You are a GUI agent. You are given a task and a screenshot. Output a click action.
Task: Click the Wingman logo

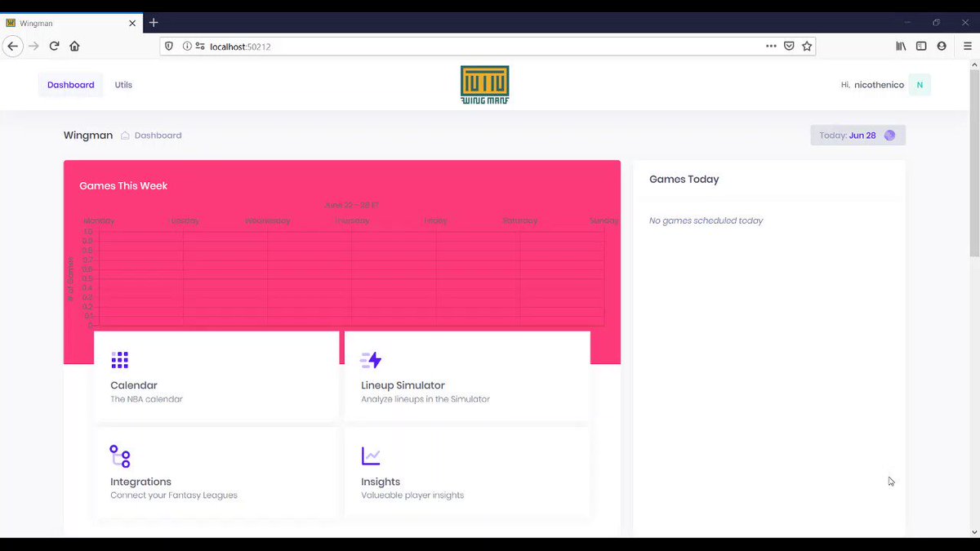click(484, 85)
